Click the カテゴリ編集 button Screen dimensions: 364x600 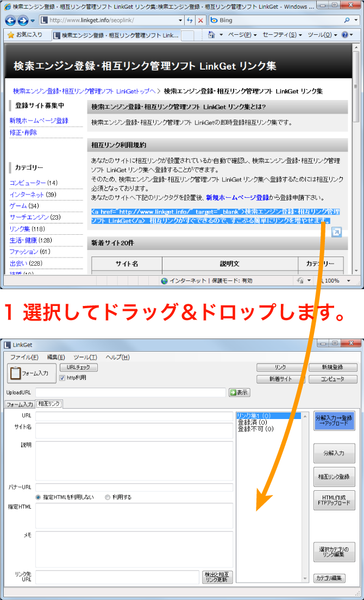(330, 578)
